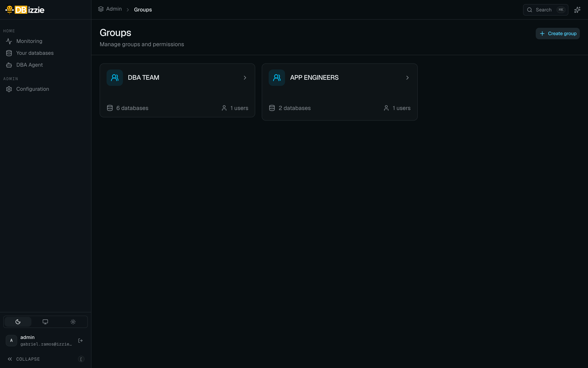Go to Your databases
Image resolution: width=588 pixels, height=368 pixels.
(x=46, y=53)
